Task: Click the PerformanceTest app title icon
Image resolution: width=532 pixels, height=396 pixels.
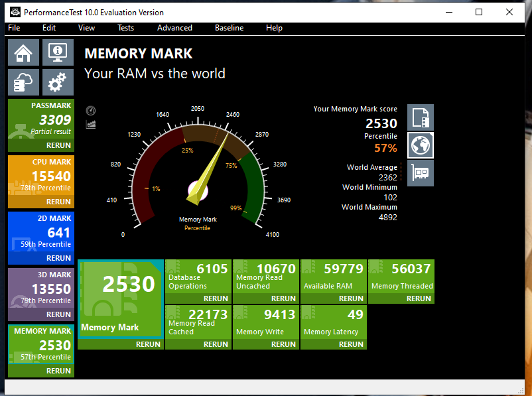Action: (x=15, y=12)
